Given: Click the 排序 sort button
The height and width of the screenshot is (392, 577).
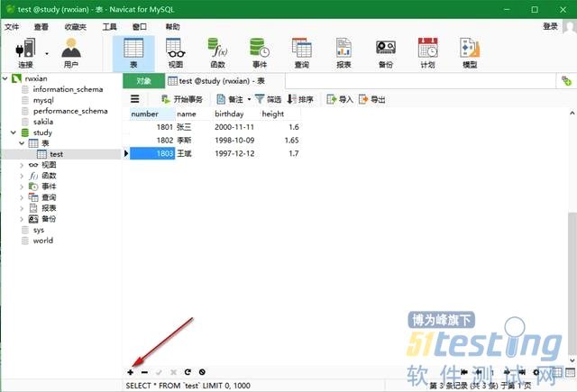Looking at the screenshot, I should pos(300,99).
